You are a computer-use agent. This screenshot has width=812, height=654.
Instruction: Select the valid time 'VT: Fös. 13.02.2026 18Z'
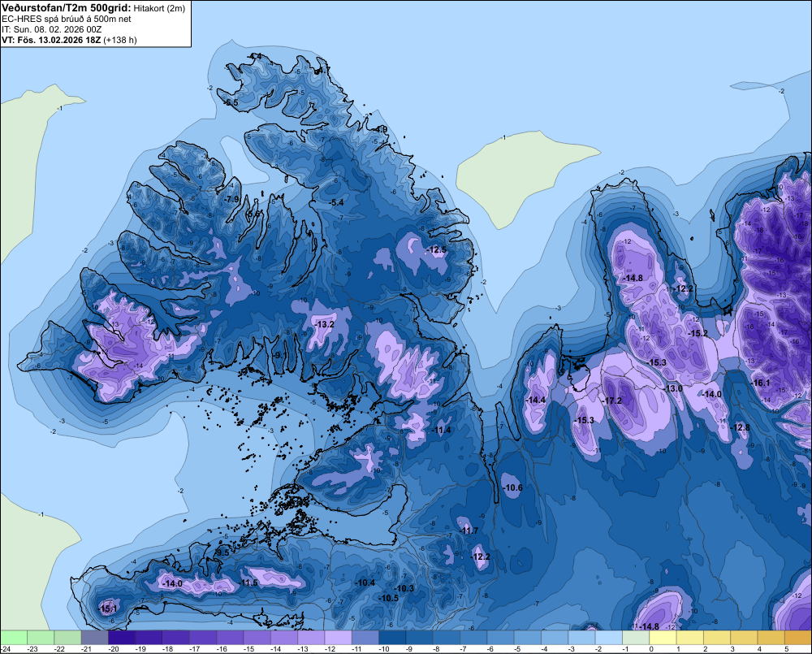(x=51, y=40)
